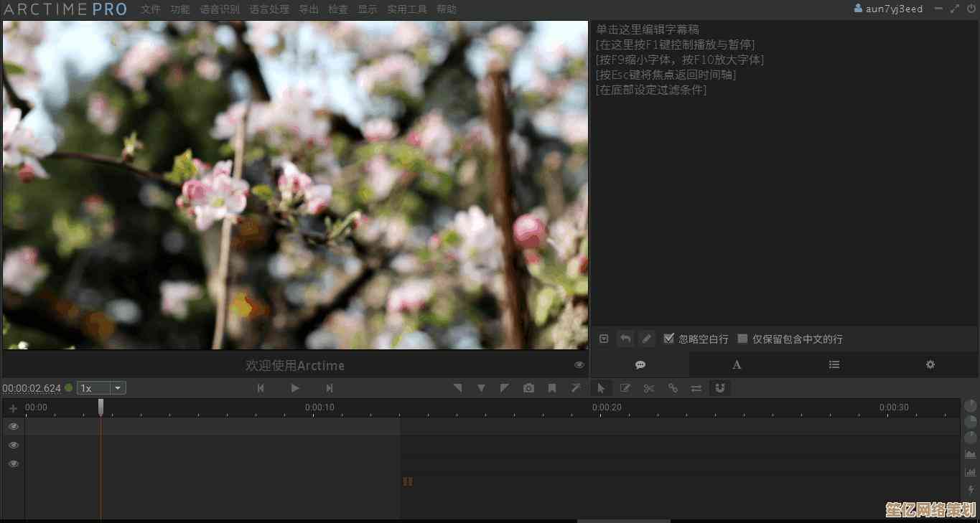Select the arrow pointer tool
The image size is (980, 523).
601,388
